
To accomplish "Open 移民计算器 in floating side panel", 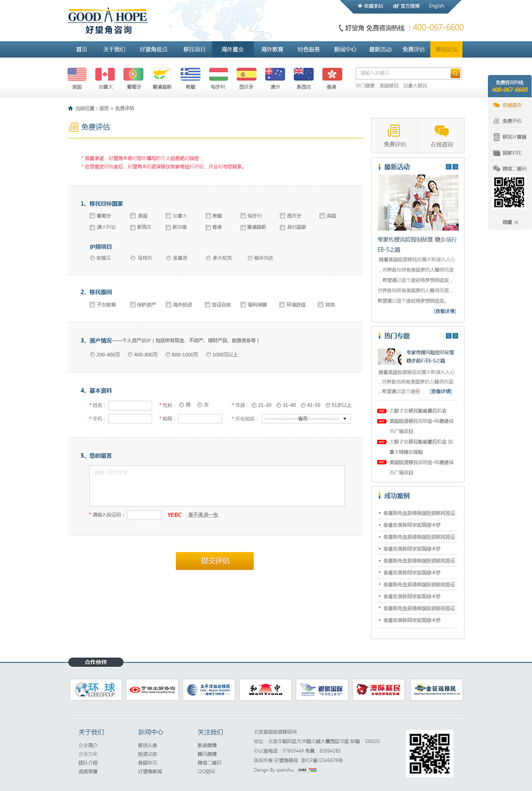I will pyautogui.click(x=510, y=137).
